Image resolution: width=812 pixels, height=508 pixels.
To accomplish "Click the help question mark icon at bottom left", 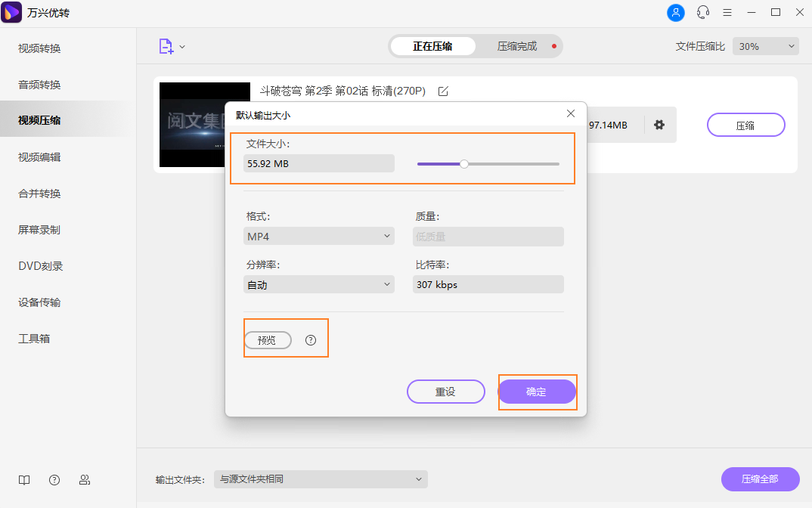I will click(x=54, y=480).
